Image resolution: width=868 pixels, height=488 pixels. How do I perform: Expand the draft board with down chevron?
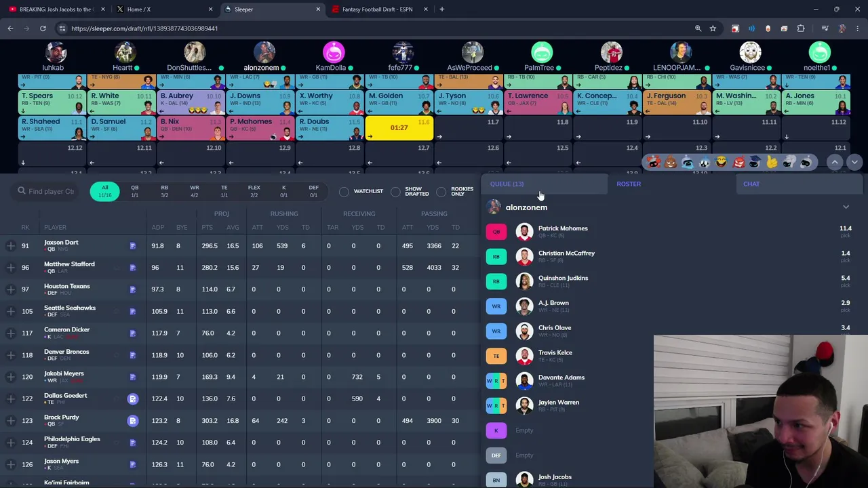pos(854,162)
